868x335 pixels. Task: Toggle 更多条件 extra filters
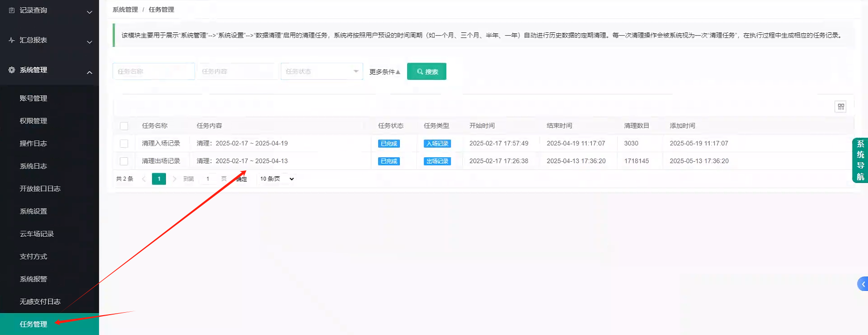coord(385,72)
